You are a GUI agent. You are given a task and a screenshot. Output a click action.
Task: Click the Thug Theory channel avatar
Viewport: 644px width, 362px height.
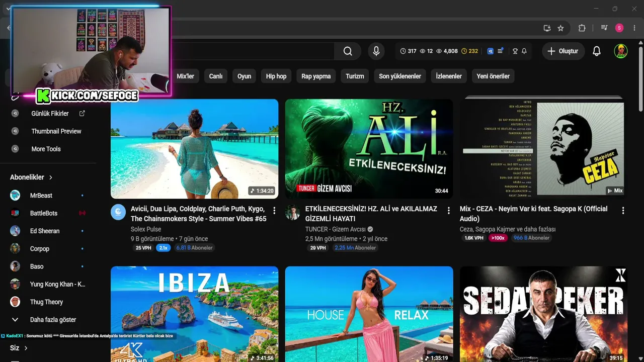click(15, 302)
